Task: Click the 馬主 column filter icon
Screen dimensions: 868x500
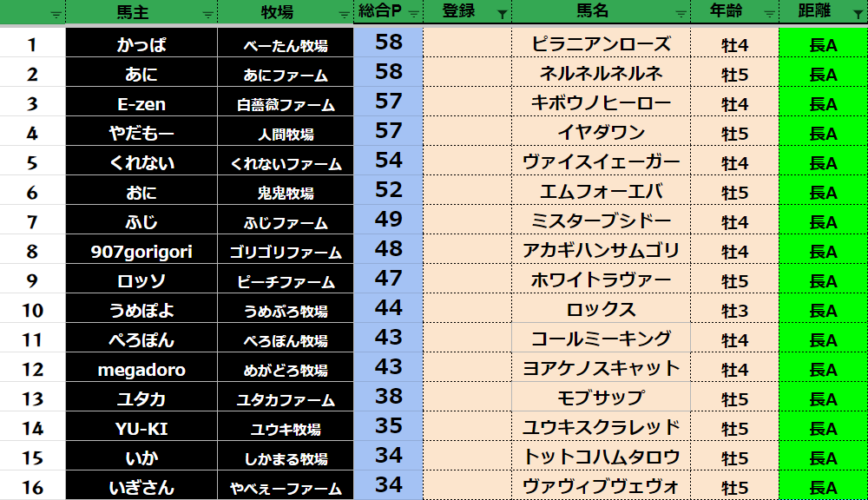Action: point(208,14)
